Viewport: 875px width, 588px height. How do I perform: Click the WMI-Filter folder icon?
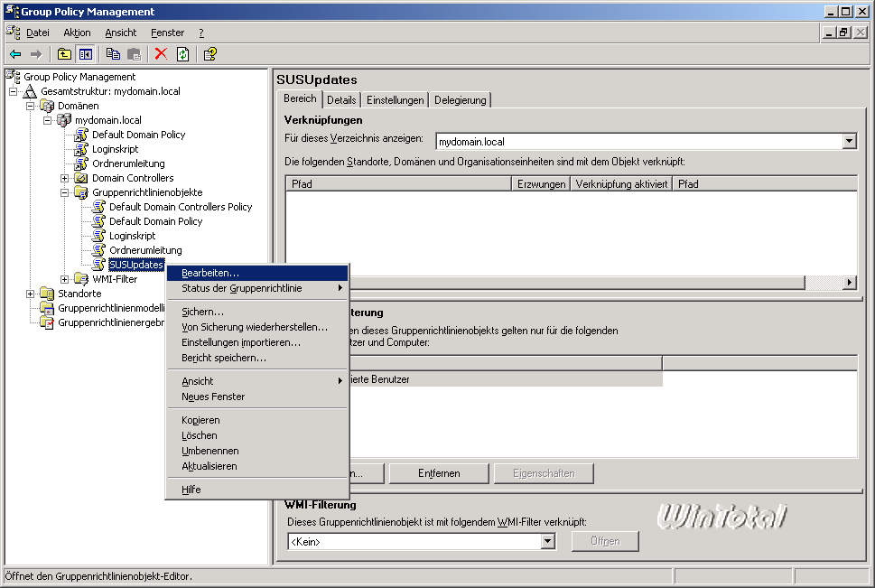pyautogui.click(x=81, y=279)
